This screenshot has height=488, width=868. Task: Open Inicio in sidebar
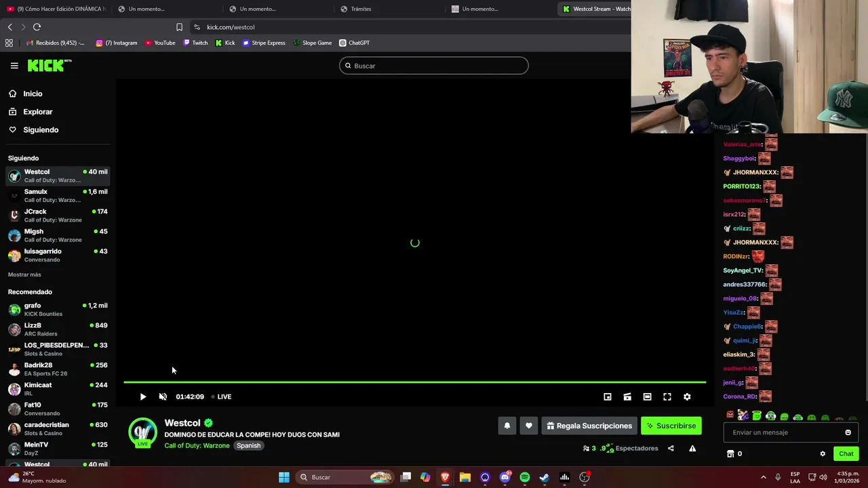(33, 94)
